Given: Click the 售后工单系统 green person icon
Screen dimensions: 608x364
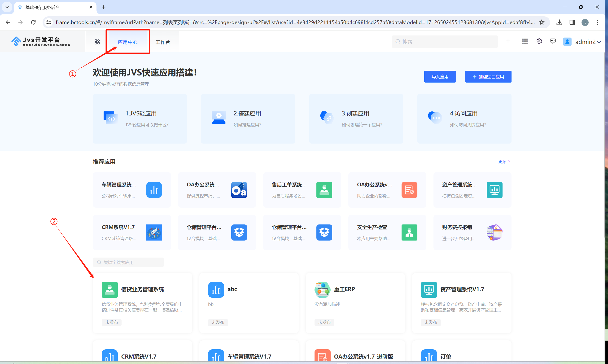Looking at the screenshot, I should point(324,190).
